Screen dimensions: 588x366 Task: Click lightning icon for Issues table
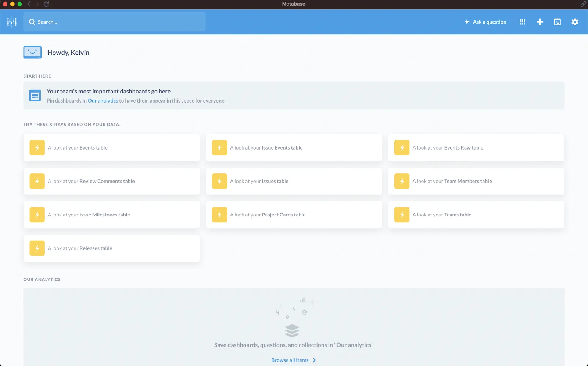coord(219,181)
